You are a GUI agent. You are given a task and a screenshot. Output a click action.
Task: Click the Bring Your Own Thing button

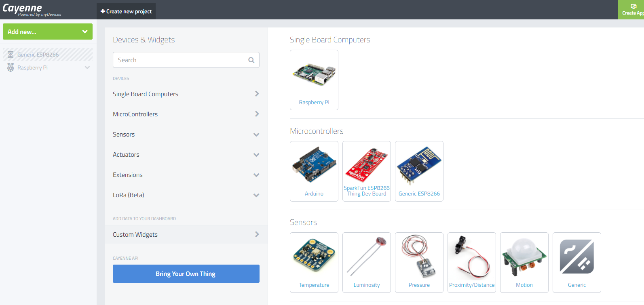click(x=186, y=274)
